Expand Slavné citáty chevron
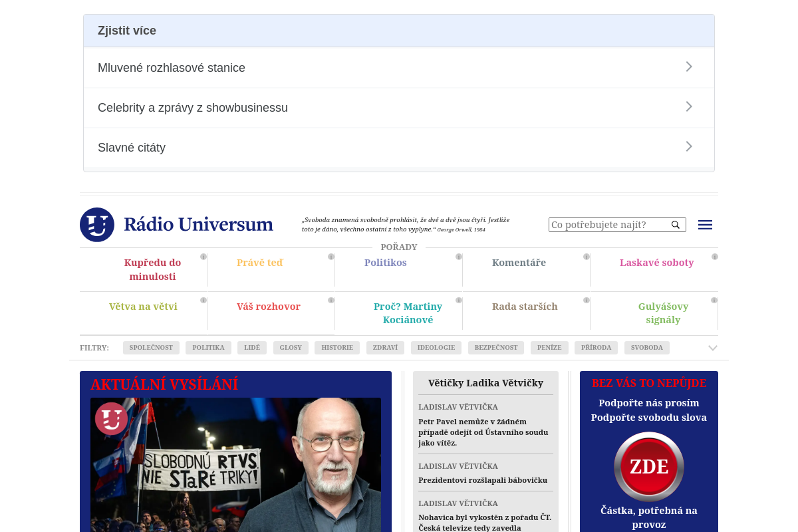 coord(689,146)
